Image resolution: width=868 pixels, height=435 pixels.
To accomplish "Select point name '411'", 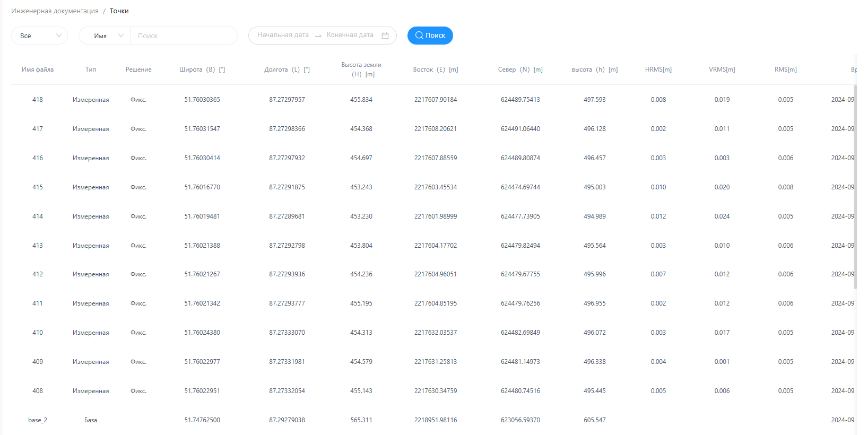I will click(x=38, y=303).
